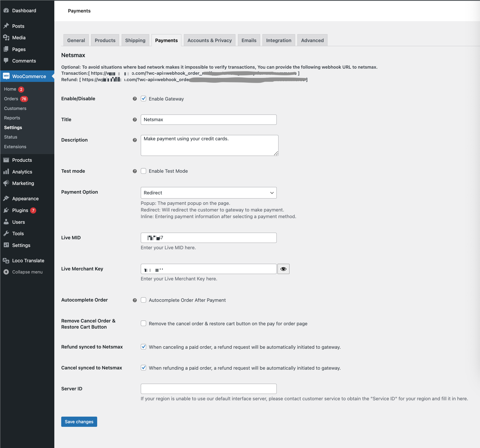480x448 pixels.
Task: Click help icon next to Test mode
Action: [135, 171]
